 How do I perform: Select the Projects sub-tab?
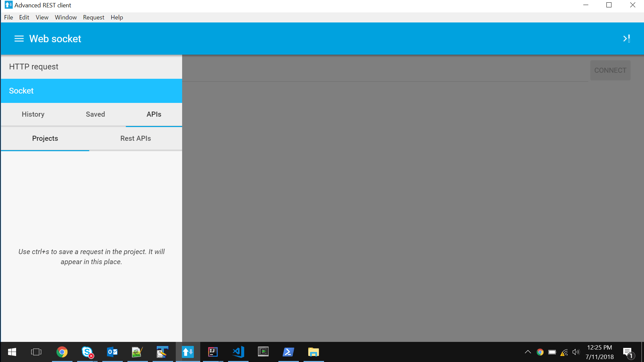(45, 138)
